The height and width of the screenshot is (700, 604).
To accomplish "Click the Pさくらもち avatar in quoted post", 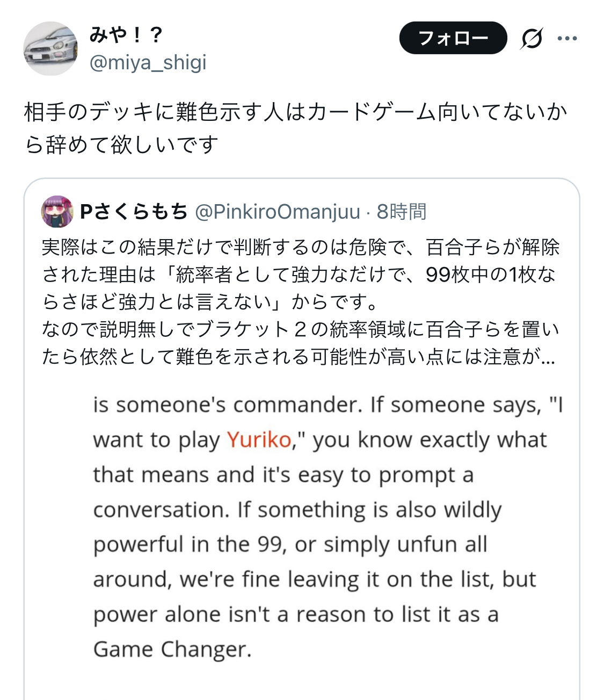I will coord(57,212).
